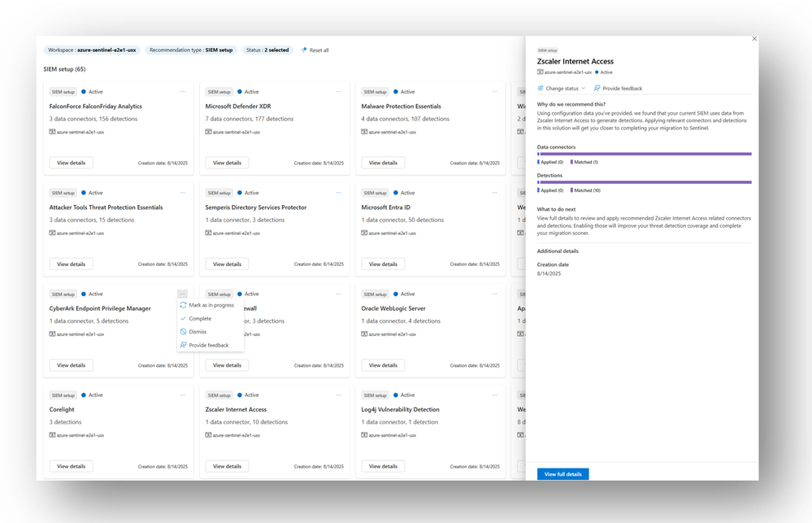This screenshot has width=812, height=523.
Task: Open more options on Microsoft Defender XDR card
Action: click(338, 92)
